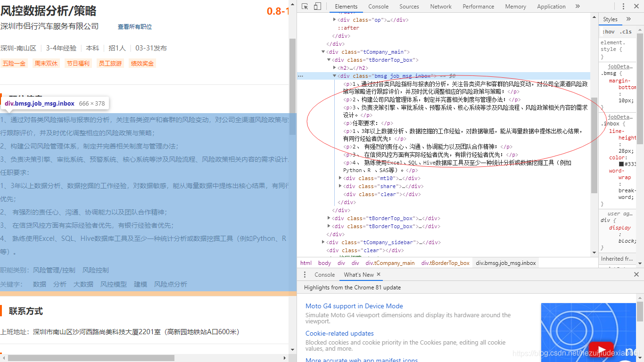Click the 周末双休 benefit tag
Image resolution: width=644 pixels, height=362 pixels.
[x=46, y=63]
